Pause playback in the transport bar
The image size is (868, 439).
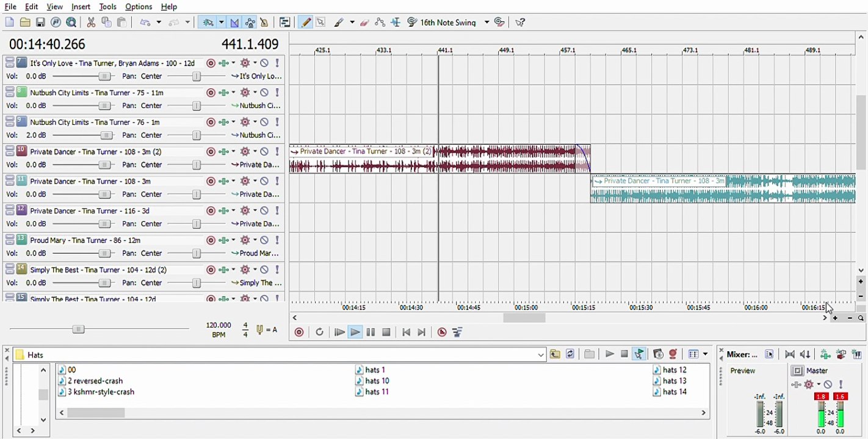pyautogui.click(x=371, y=332)
